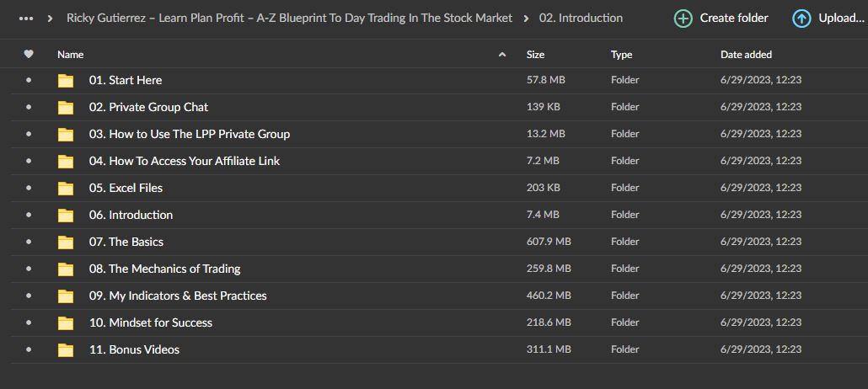Click the folder icon for 11. Bonus Videos
The height and width of the screenshot is (389, 868).
pos(66,349)
